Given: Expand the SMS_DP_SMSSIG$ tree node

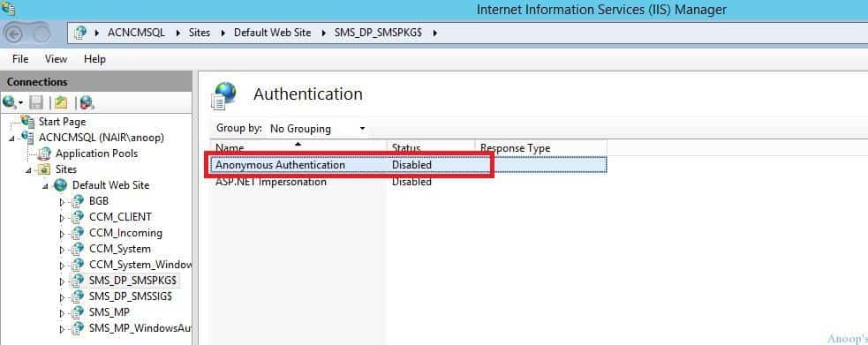Looking at the screenshot, I should point(62,296).
